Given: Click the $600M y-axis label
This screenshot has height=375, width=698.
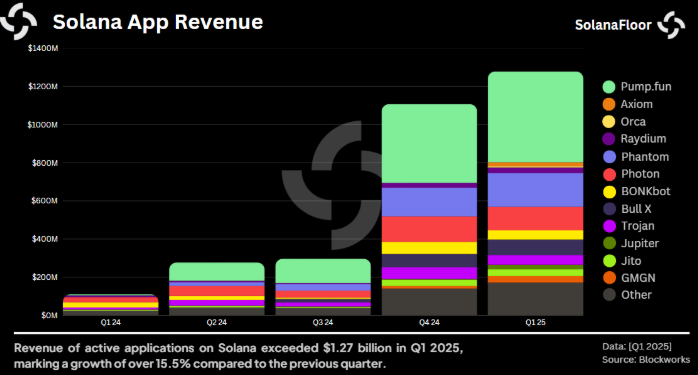Looking at the screenshot, I should click(45, 201).
